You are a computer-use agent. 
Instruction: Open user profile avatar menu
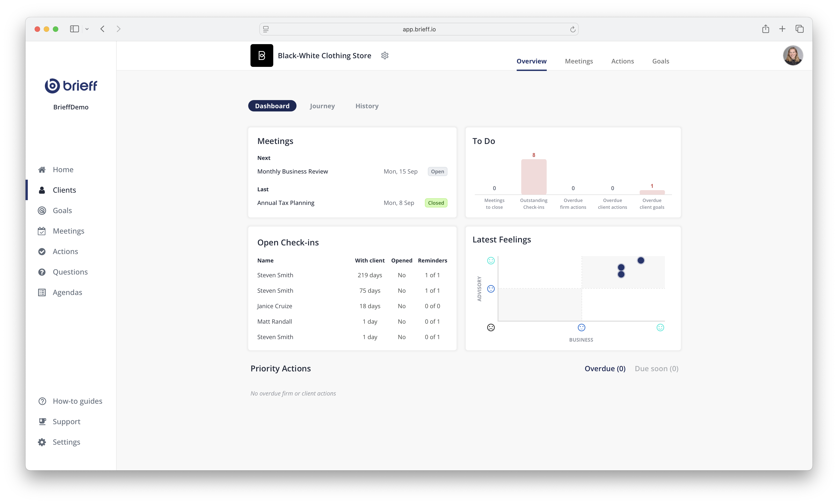pos(793,55)
